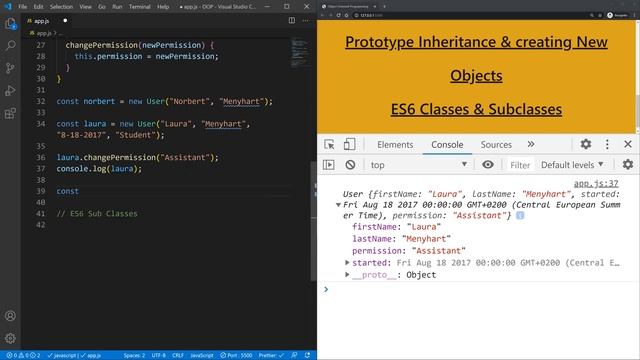Open the Run and Debug view
Image resolution: width=640 pixels, height=360 pixels.
point(10,90)
